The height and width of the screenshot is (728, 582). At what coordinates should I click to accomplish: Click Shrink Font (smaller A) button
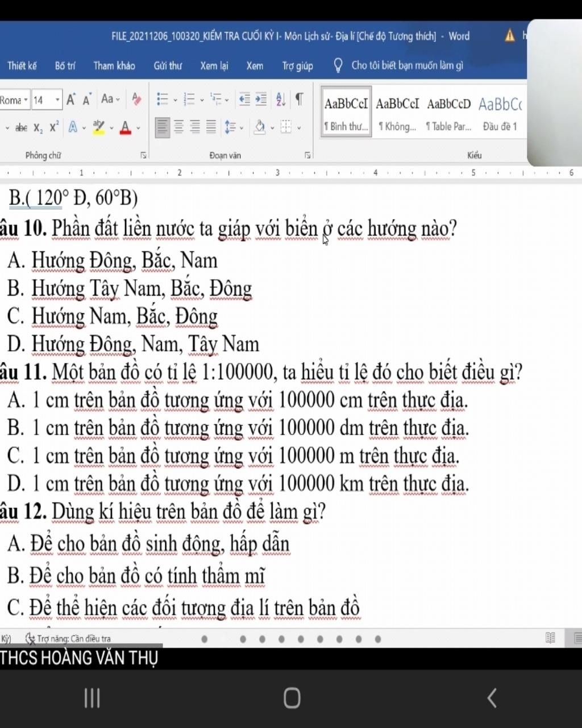(x=86, y=100)
